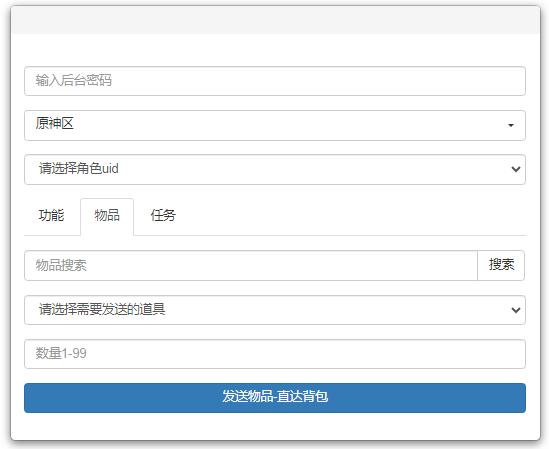Click the chevron on 请选择需要发送的道具 select

(x=515, y=310)
